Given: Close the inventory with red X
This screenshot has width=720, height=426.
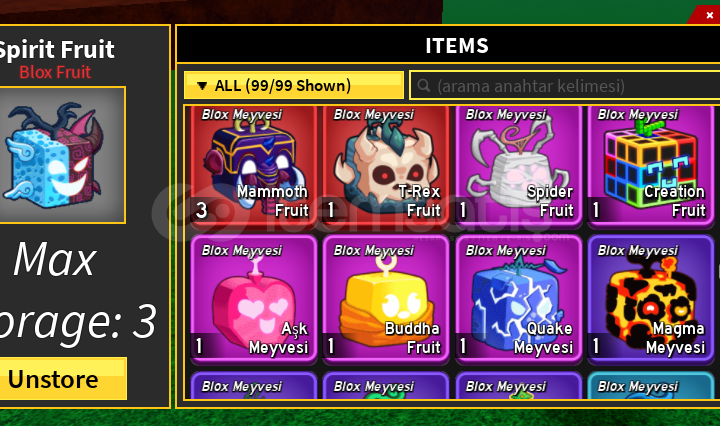Looking at the screenshot, I should click(709, 15).
